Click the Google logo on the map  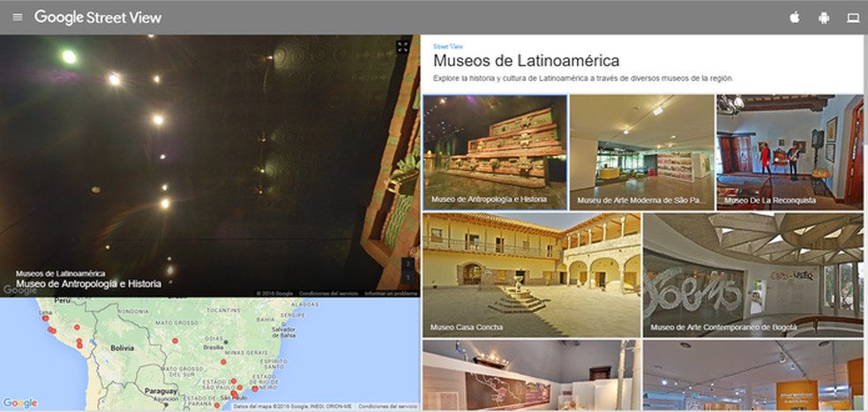pos(20,403)
